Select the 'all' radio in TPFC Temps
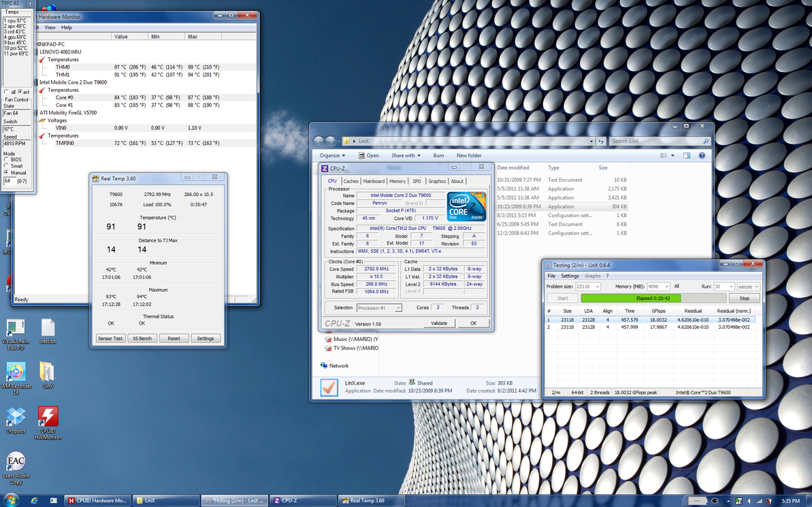Image resolution: width=812 pixels, height=507 pixels. click(x=6, y=92)
